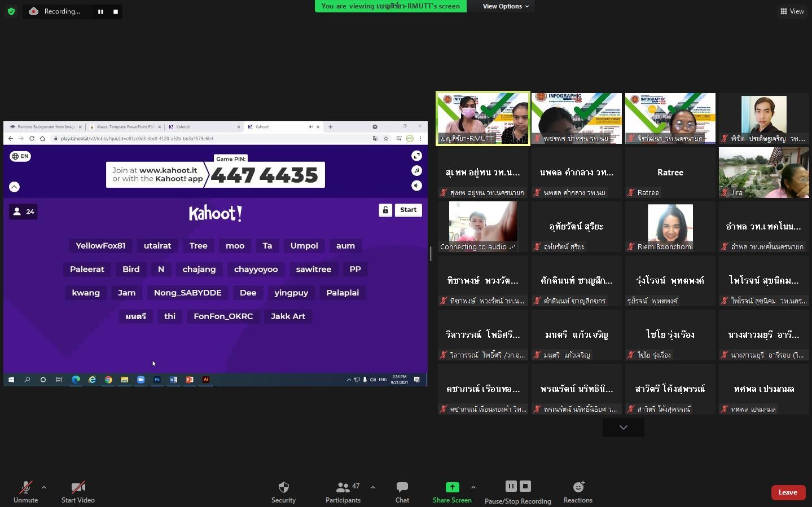Click the browser back arrow
Viewport: 812px width, 507px height.
coord(10,139)
